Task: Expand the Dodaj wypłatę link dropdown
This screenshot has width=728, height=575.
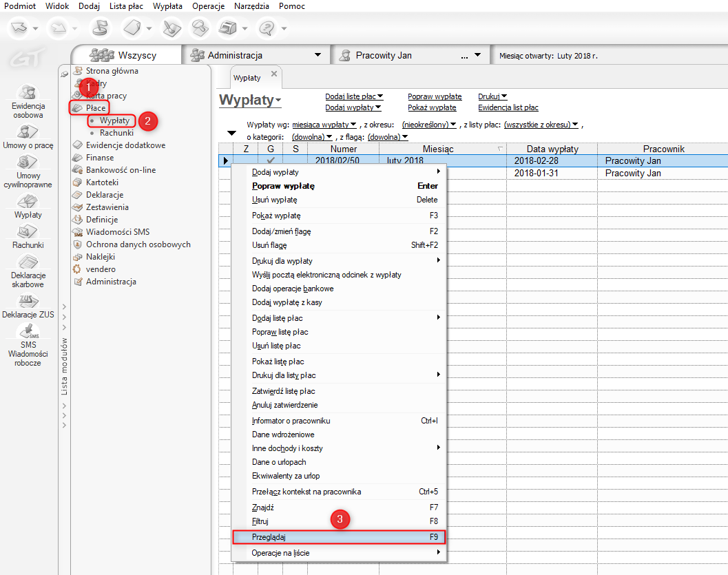Action: tap(379, 107)
